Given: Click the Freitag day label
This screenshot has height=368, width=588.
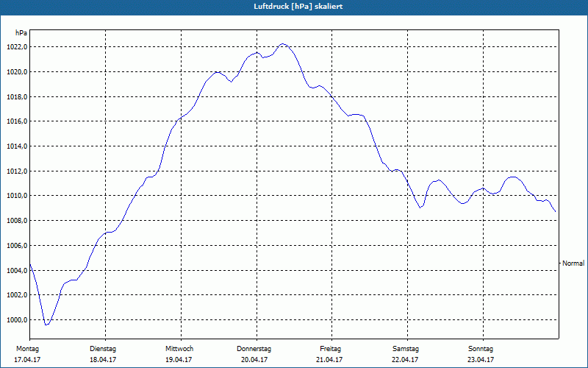Looking at the screenshot, I should [330, 349].
